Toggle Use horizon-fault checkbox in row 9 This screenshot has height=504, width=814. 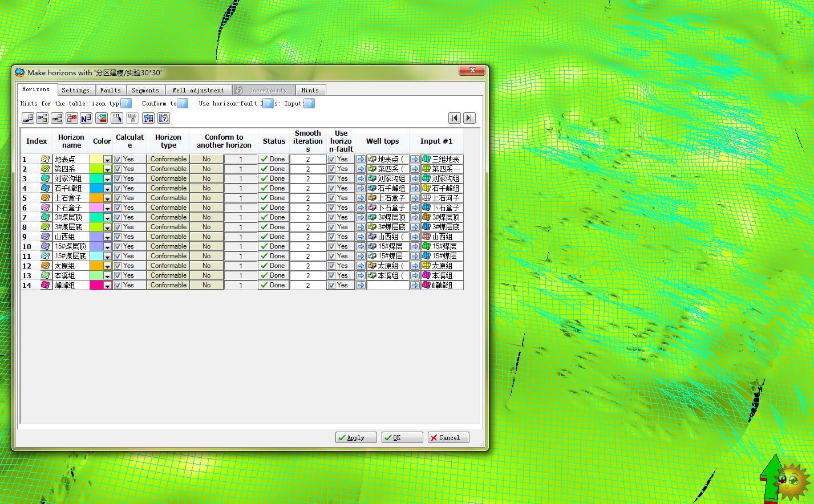[331, 237]
